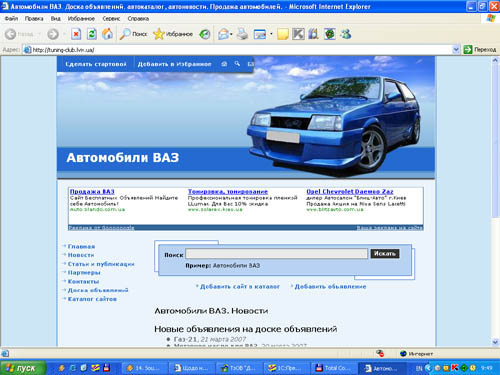Click the magnifier icon in site header

(x=237, y=63)
